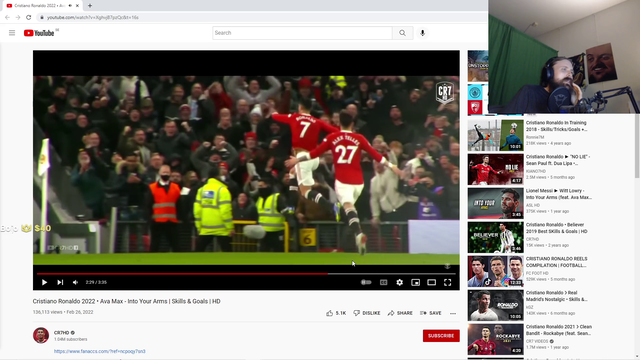
Task: Click the page vertical scrollbar
Action: click(x=637, y=147)
